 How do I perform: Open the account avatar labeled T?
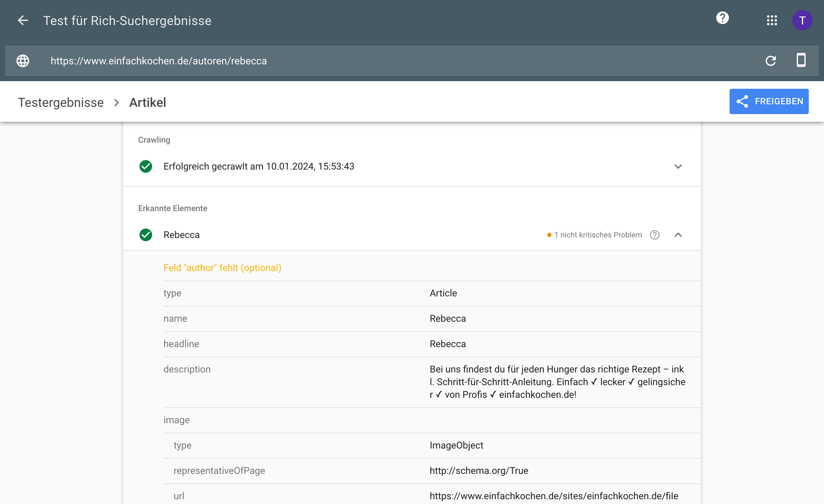coord(802,20)
